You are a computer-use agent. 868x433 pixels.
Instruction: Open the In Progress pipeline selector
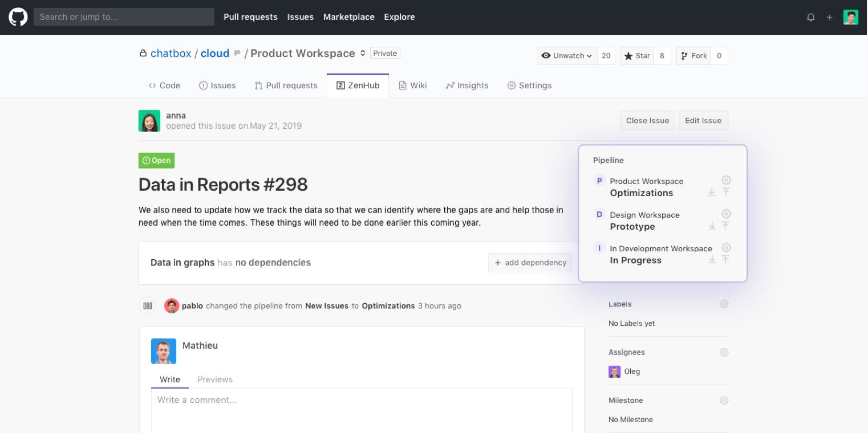click(636, 260)
